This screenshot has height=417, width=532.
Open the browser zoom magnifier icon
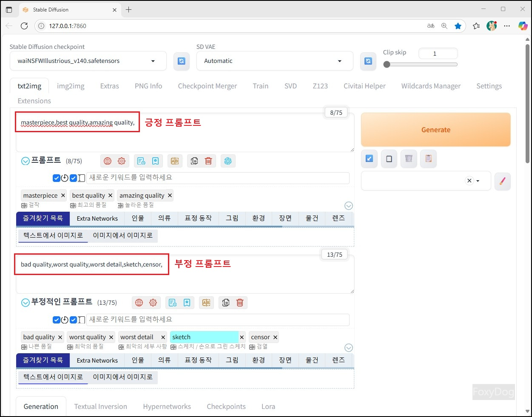444,26
